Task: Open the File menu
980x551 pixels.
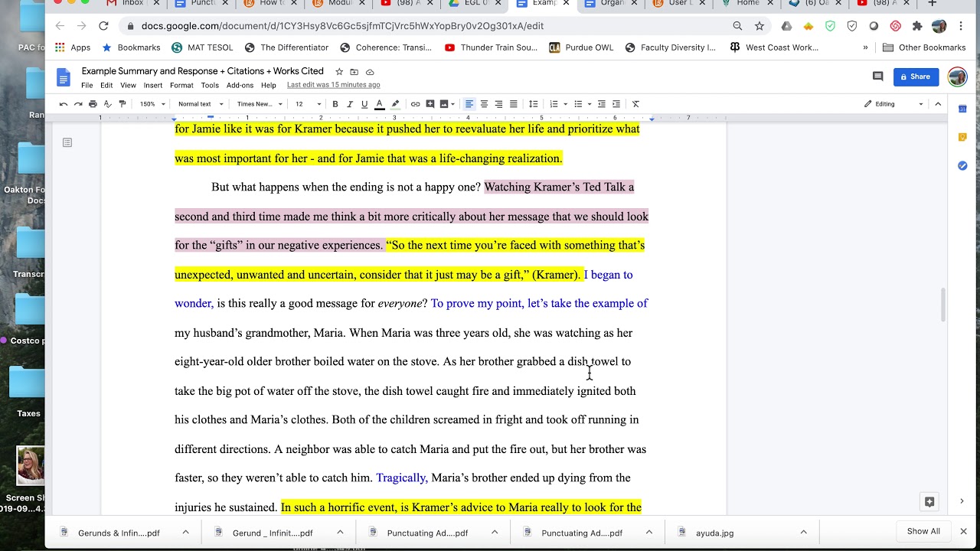Action: 87,85
